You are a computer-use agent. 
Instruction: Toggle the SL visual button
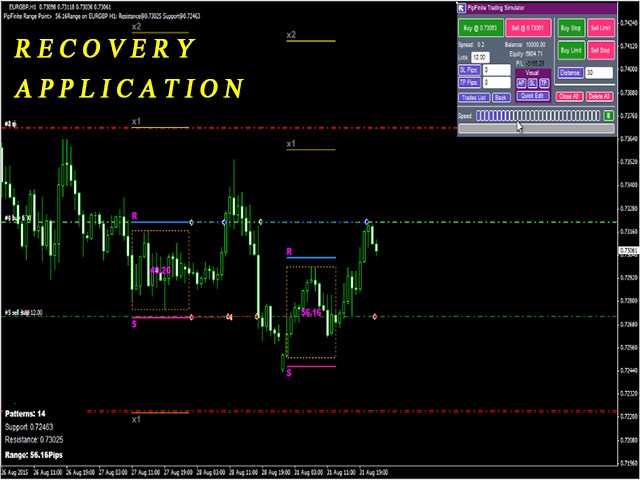click(x=533, y=83)
